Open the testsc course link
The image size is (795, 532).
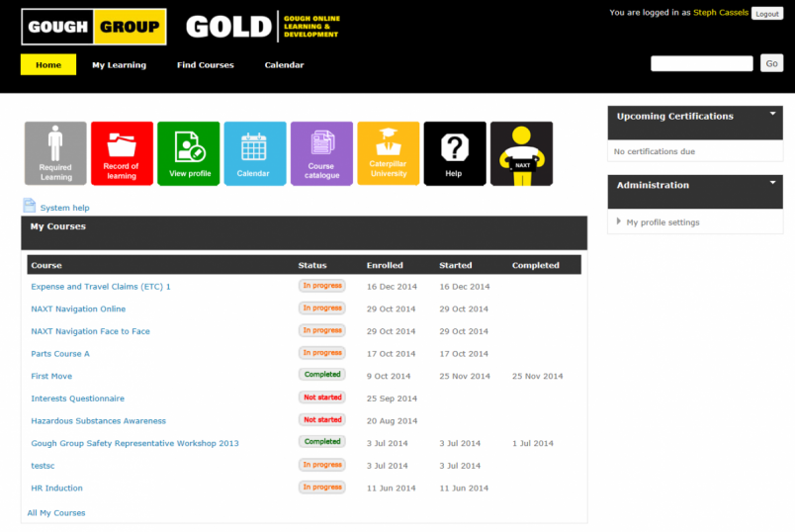click(x=43, y=466)
